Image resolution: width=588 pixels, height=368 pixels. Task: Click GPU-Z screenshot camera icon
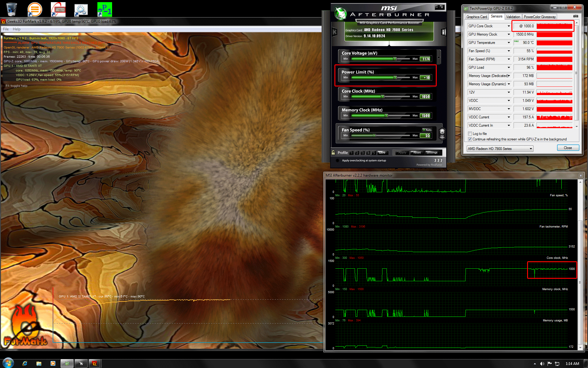point(575,17)
